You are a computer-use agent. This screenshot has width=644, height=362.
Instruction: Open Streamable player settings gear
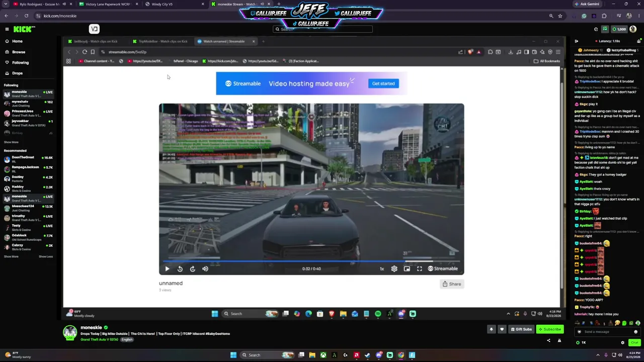pyautogui.click(x=394, y=269)
